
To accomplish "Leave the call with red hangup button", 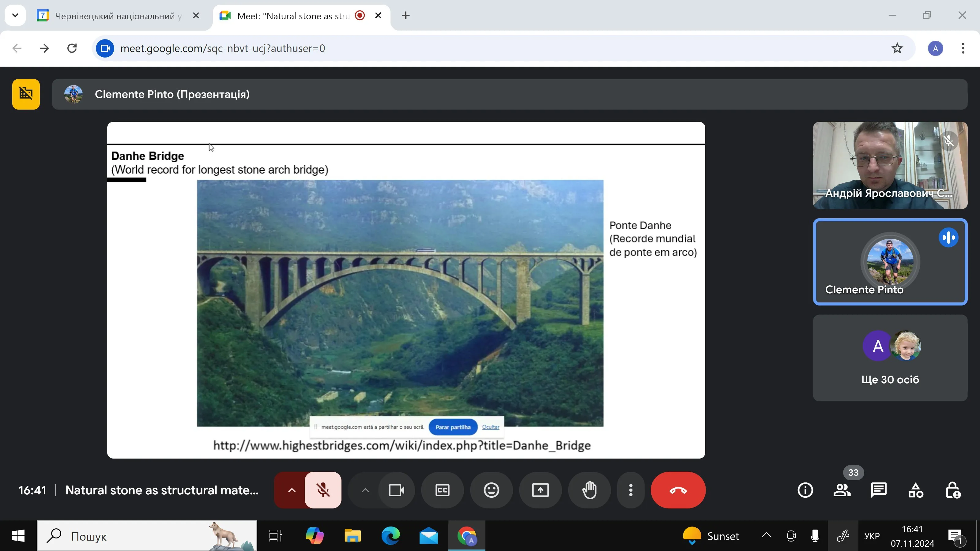I will (678, 490).
